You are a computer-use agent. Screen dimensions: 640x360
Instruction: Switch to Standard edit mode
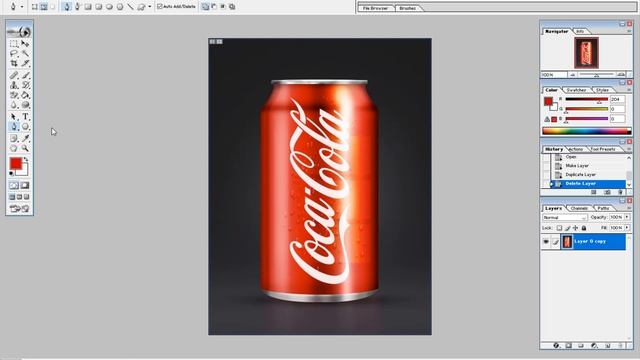(x=14, y=185)
